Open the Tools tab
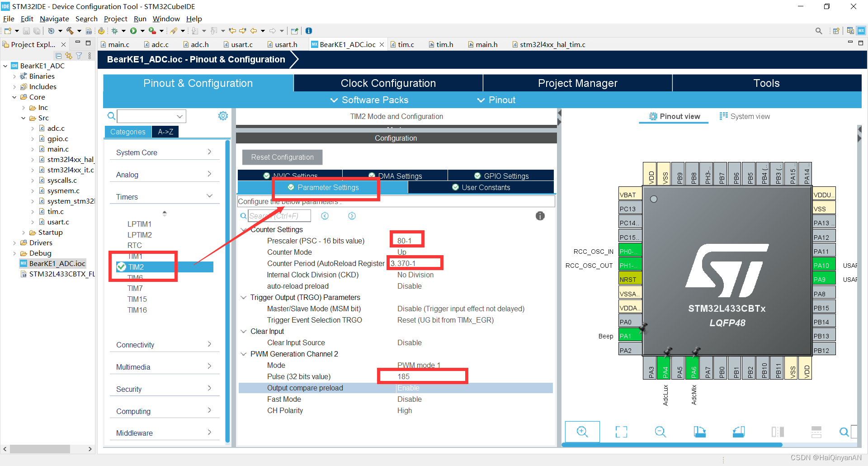This screenshot has width=868, height=466. point(766,83)
